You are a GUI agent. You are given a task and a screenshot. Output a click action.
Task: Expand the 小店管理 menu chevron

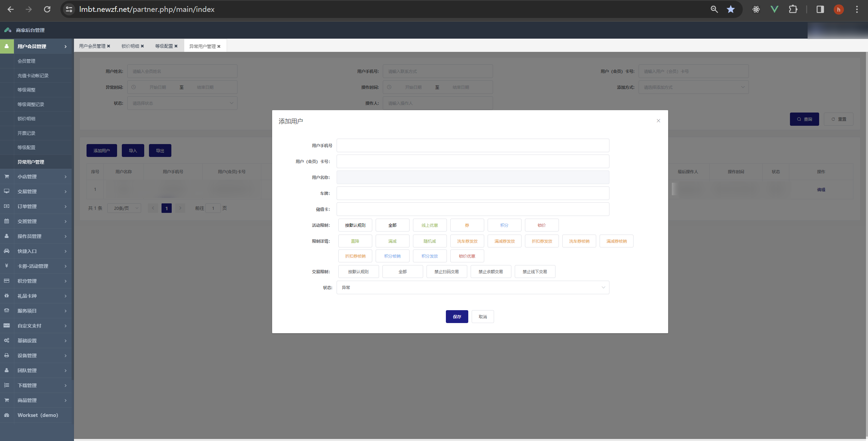(x=65, y=177)
